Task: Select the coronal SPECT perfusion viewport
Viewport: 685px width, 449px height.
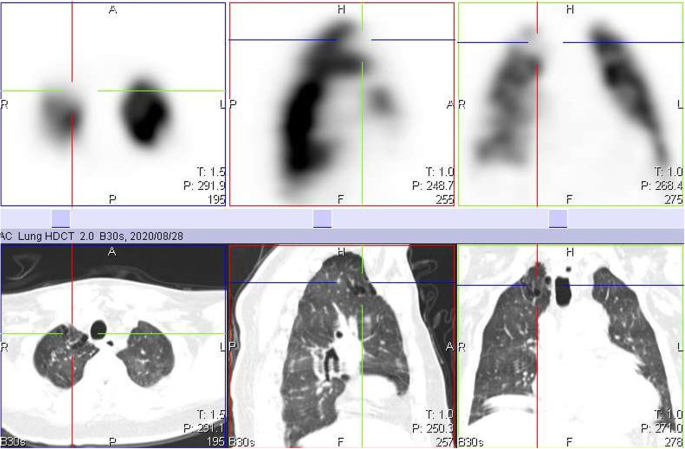Action: coord(571,104)
